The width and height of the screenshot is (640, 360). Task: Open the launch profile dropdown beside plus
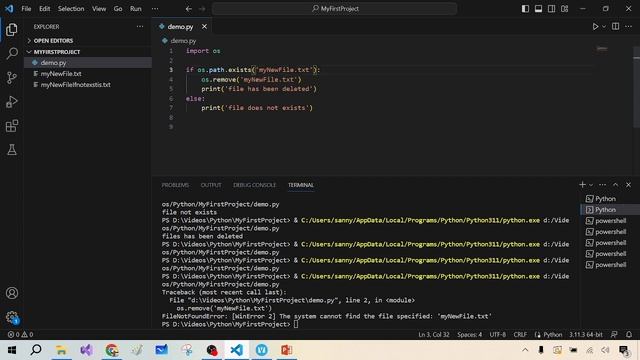(591, 185)
